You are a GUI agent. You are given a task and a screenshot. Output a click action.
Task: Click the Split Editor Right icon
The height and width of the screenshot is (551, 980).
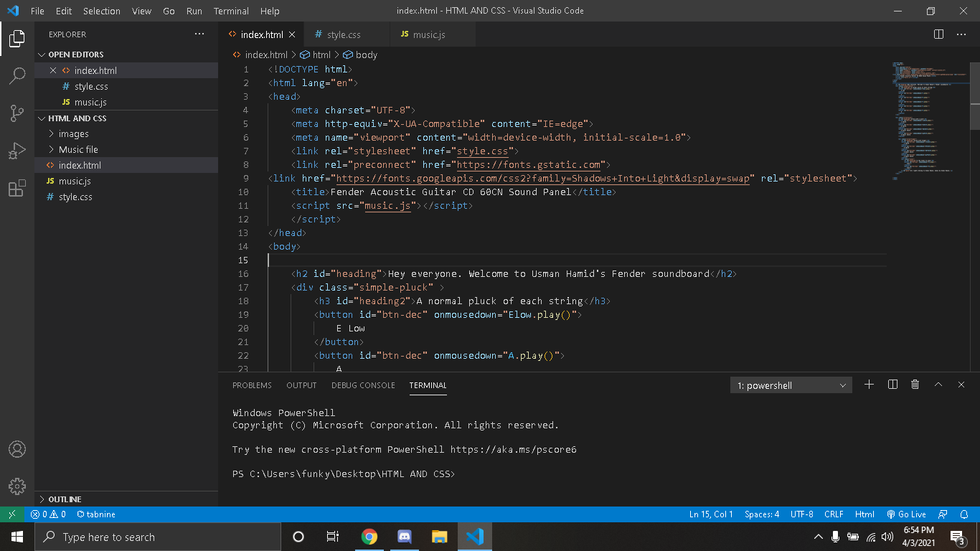pos(938,34)
